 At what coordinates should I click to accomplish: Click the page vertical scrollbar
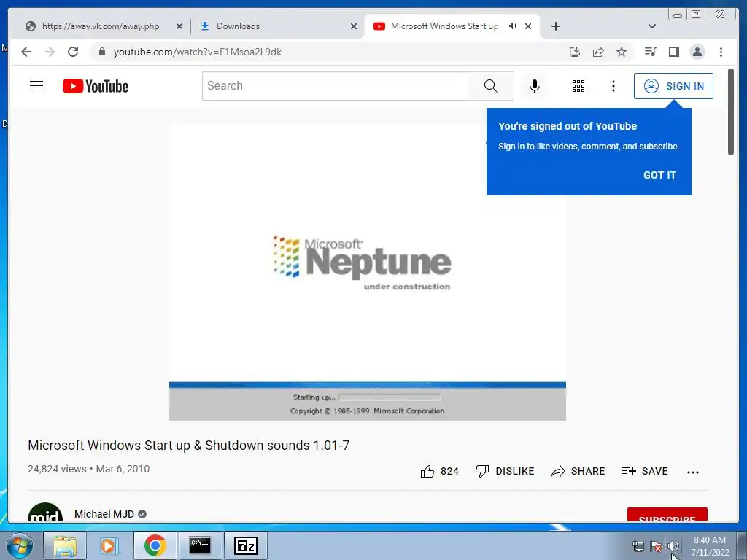[x=731, y=112]
